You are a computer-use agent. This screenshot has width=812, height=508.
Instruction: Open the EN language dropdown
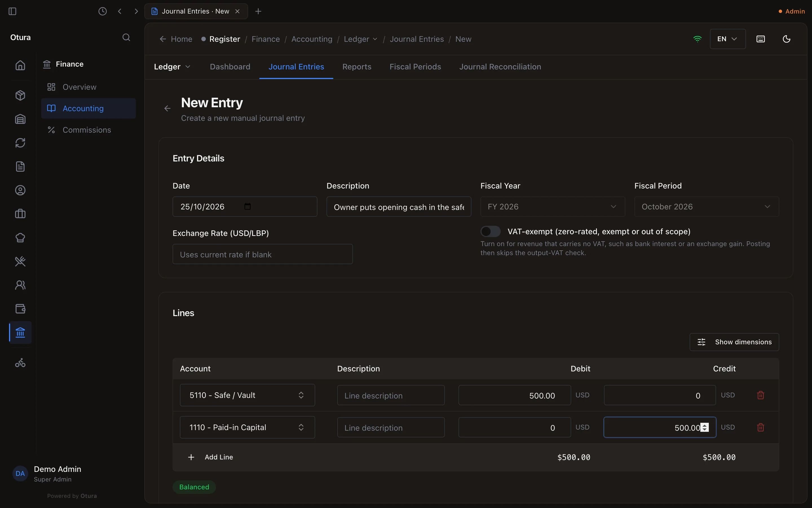point(727,39)
